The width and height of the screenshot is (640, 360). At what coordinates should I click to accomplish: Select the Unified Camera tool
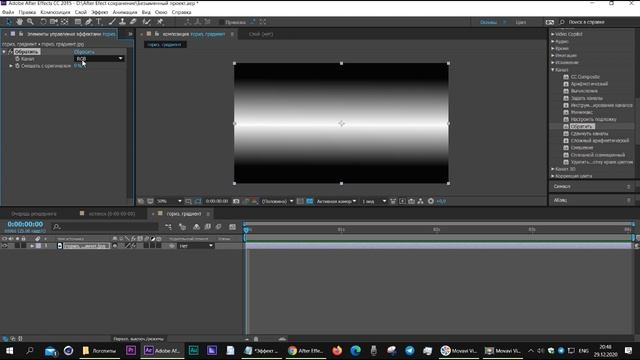pos(53,22)
